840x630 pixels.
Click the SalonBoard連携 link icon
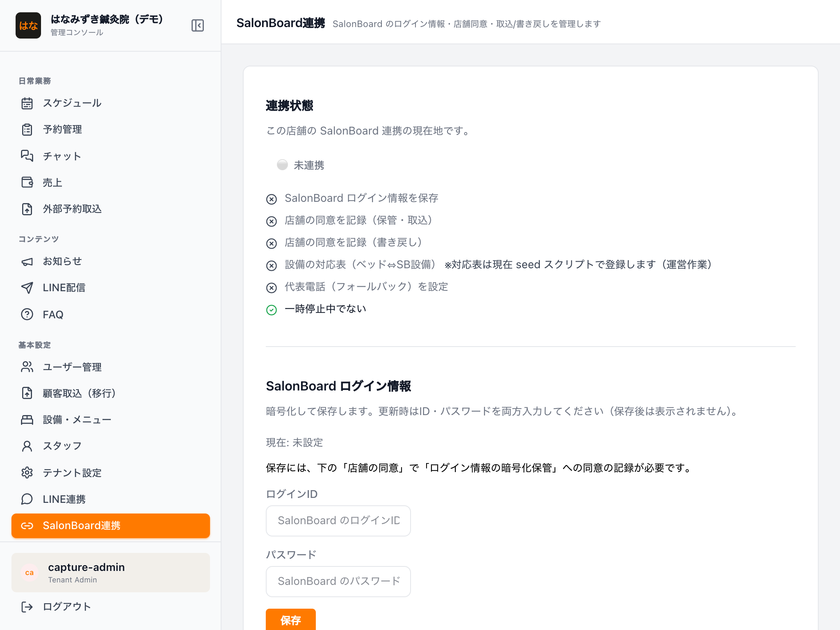(27, 526)
